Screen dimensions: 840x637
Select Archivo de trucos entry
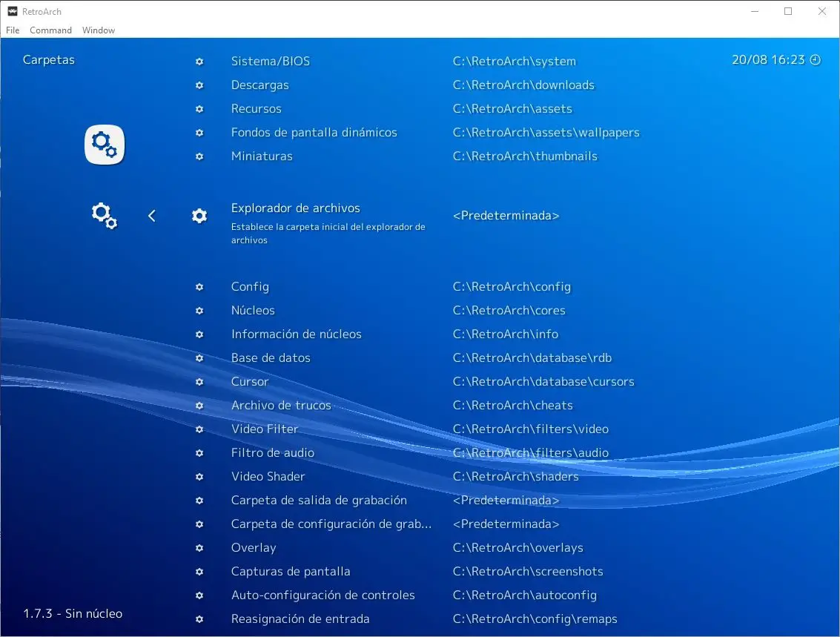(x=281, y=406)
